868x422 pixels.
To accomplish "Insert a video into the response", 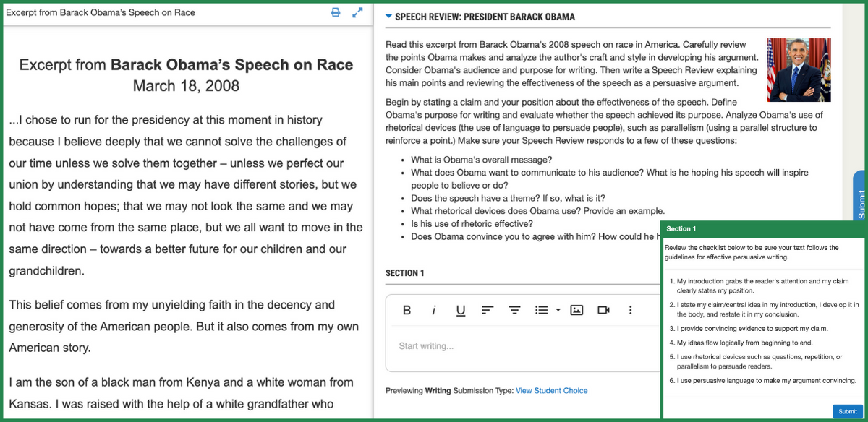I will coord(603,310).
